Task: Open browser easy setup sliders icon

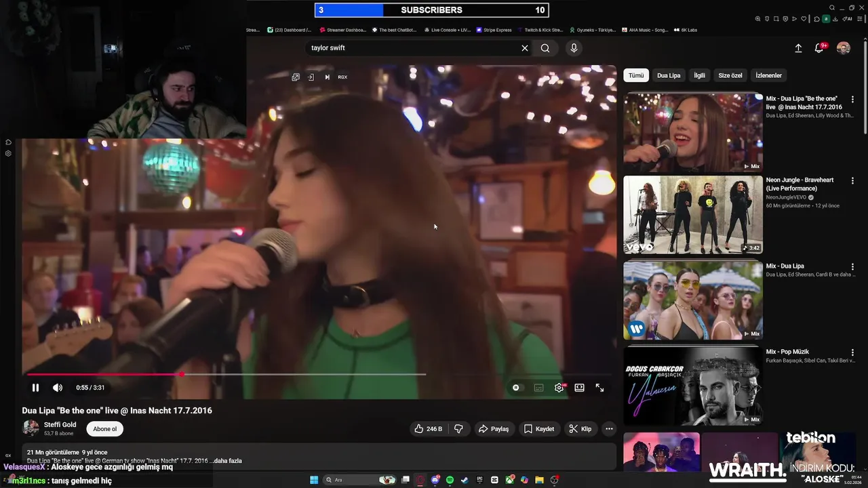Action: [x=860, y=19]
